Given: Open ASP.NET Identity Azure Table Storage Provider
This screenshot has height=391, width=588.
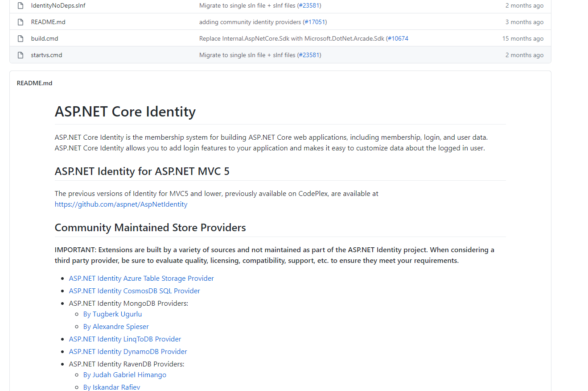Looking at the screenshot, I should point(141,279).
